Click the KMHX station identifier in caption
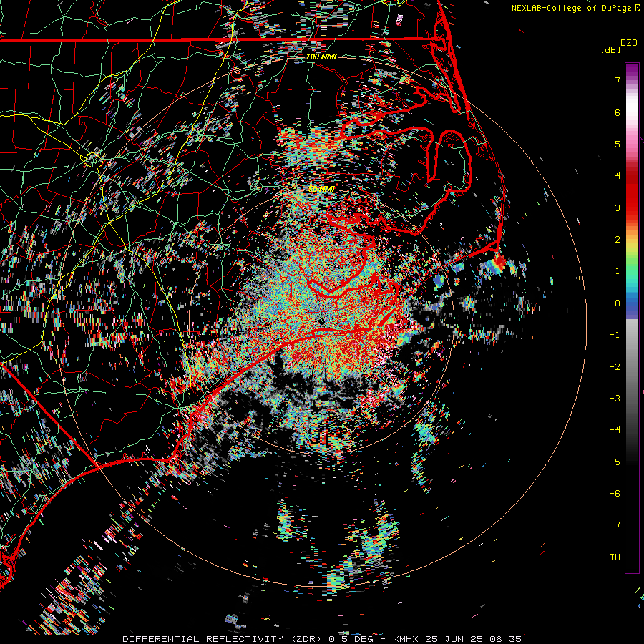Screen dimensions: 644x644 pyautogui.click(x=406, y=639)
